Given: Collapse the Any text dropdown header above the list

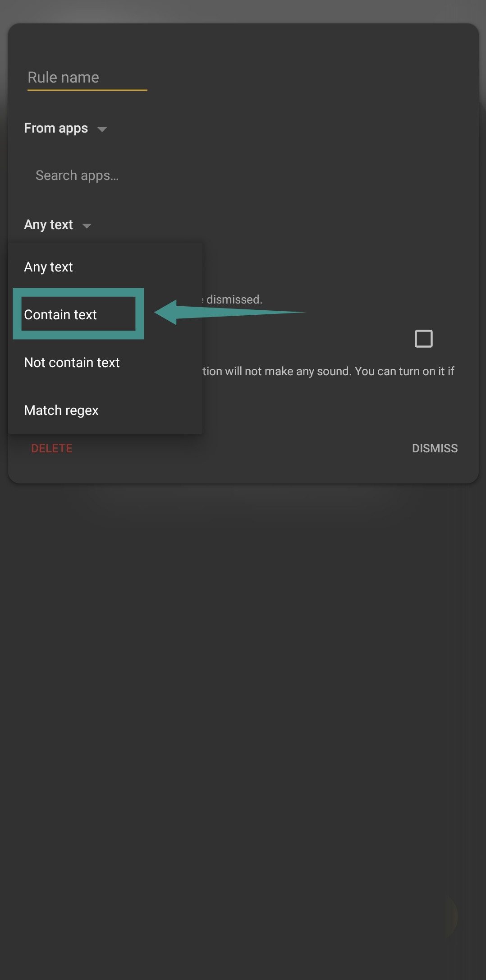Looking at the screenshot, I should [49, 225].
